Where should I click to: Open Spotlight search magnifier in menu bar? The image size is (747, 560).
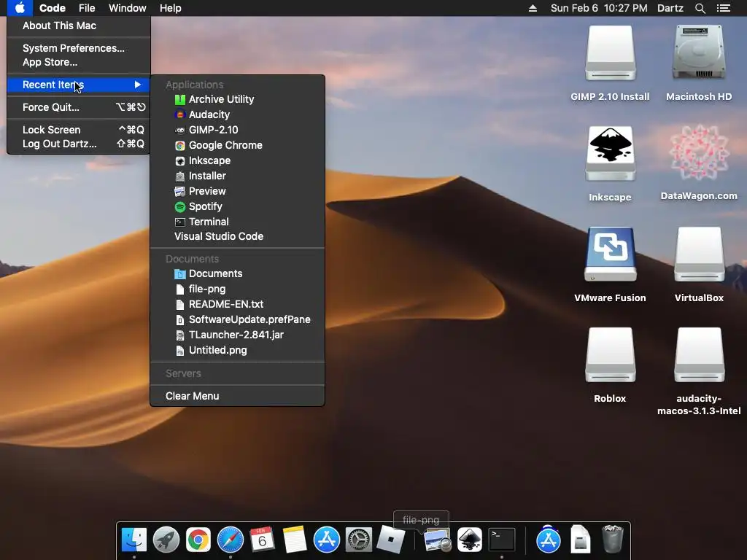point(700,8)
